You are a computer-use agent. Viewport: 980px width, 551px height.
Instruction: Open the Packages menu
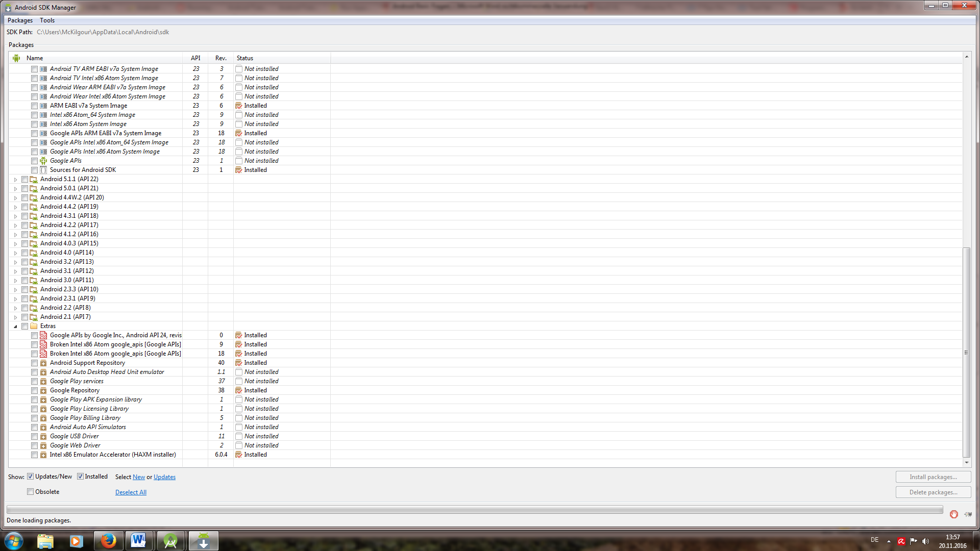[x=20, y=20]
